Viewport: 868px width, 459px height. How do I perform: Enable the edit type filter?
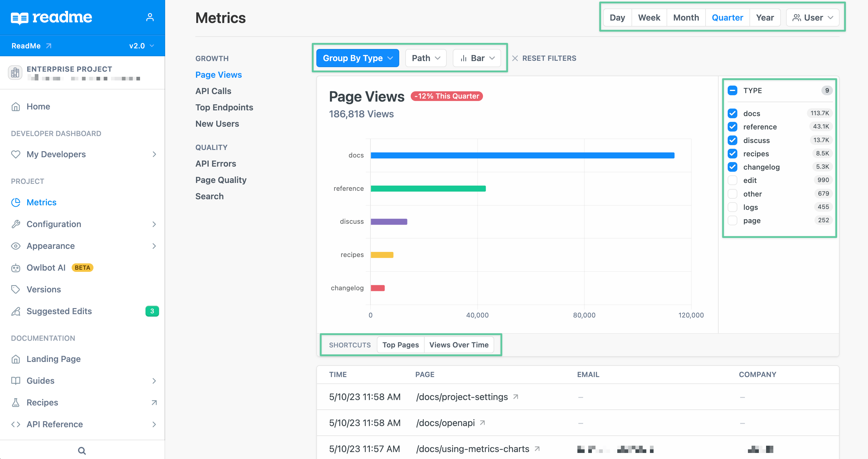[732, 180]
